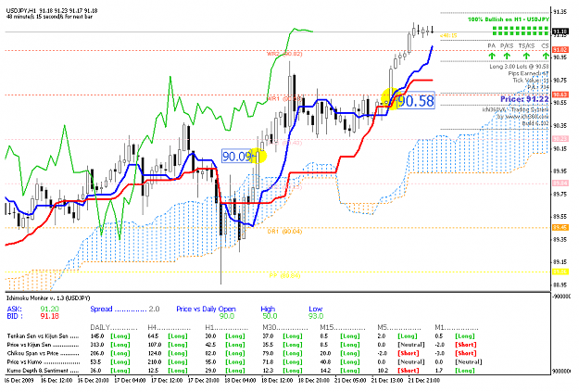
Task: Select the 90.09 price callout on the chart
Action: 237,157
